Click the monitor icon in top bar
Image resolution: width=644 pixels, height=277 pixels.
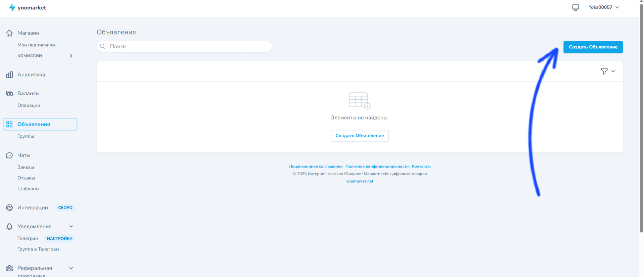click(x=575, y=7)
